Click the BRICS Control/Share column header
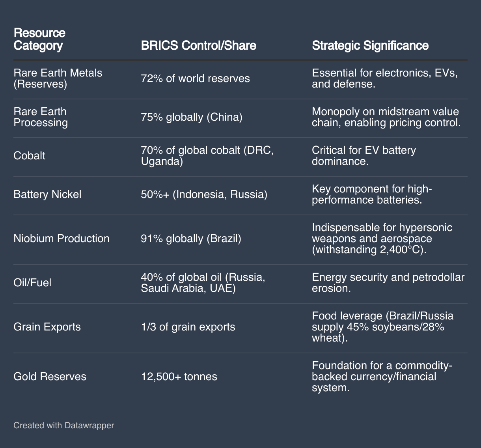This screenshot has width=481, height=448. pos(199,45)
